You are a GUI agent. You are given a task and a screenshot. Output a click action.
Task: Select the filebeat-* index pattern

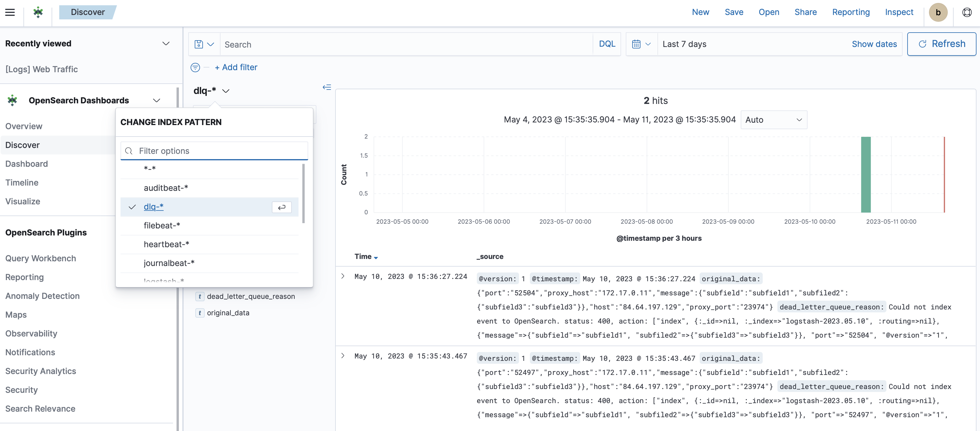click(x=161, y=225)
